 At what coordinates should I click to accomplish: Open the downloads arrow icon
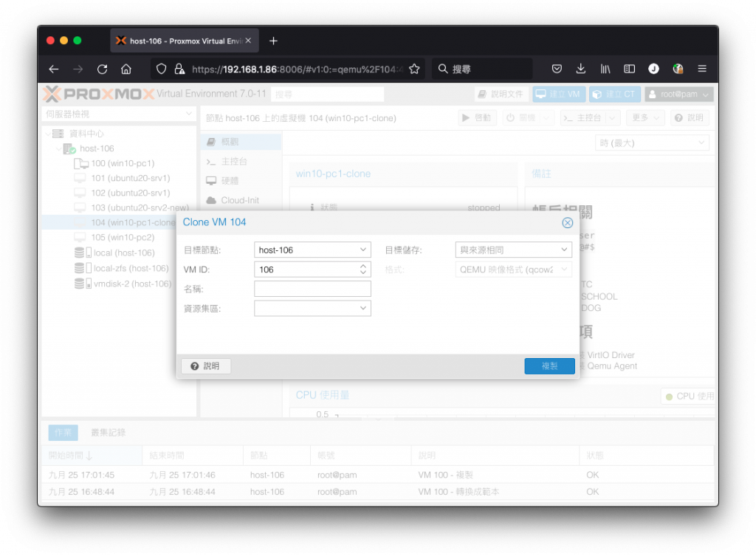[x=581, y=69]
